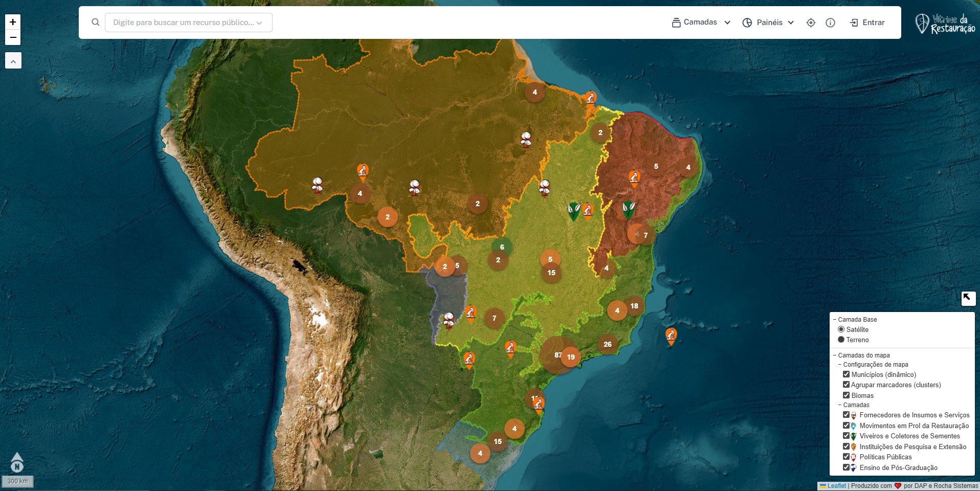Select the locate-me crosshair icon in the toolbar

tap(811, 23)
